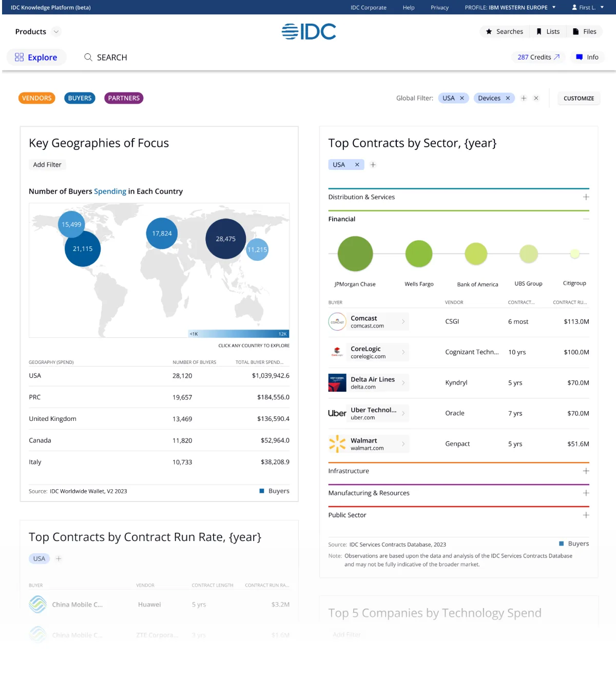Click Comcast company logo

coord(337,322)
